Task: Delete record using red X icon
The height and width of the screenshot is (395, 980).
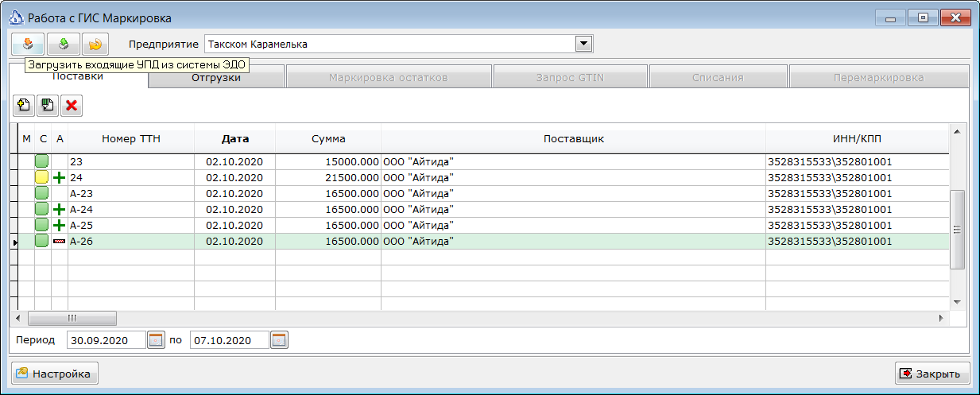Action: (72, 105)
